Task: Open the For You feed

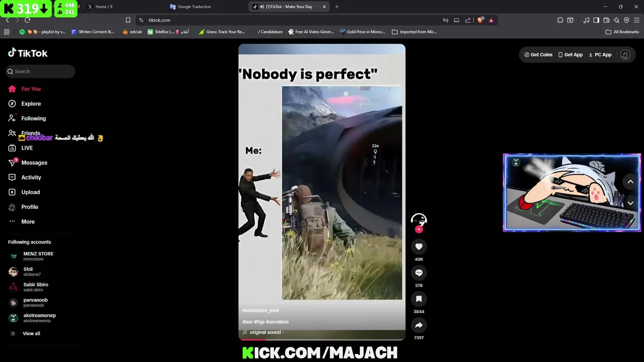Action: point(24,89)
